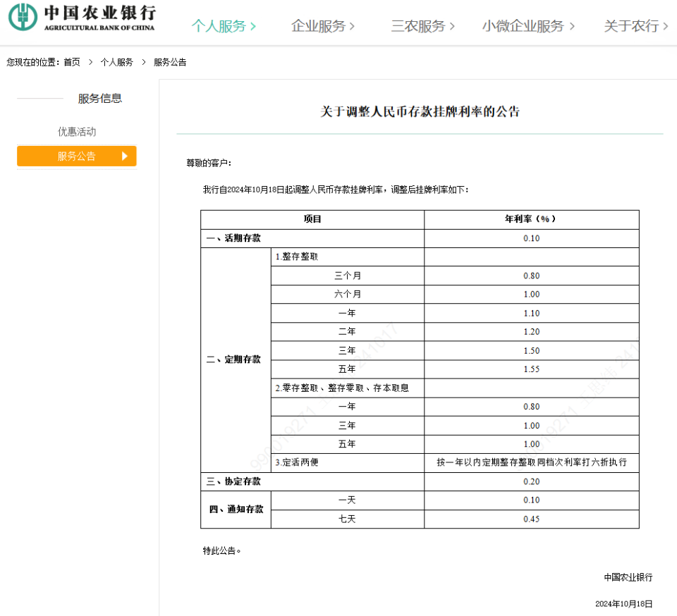Expand the 关于农行 menu
The width and height of the screenshot is (677, 616).
click(635, 26)
